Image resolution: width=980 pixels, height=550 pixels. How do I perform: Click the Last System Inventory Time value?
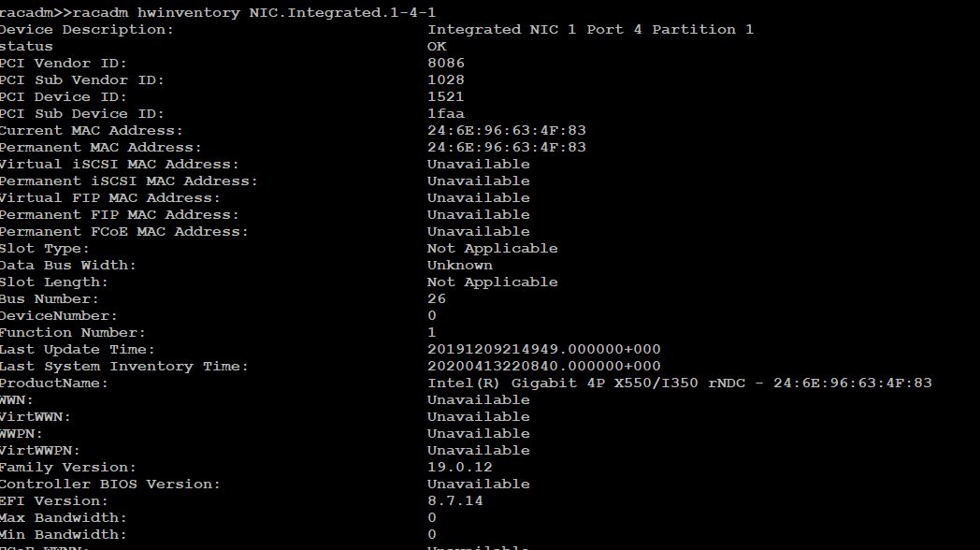[x=544, y=367]
